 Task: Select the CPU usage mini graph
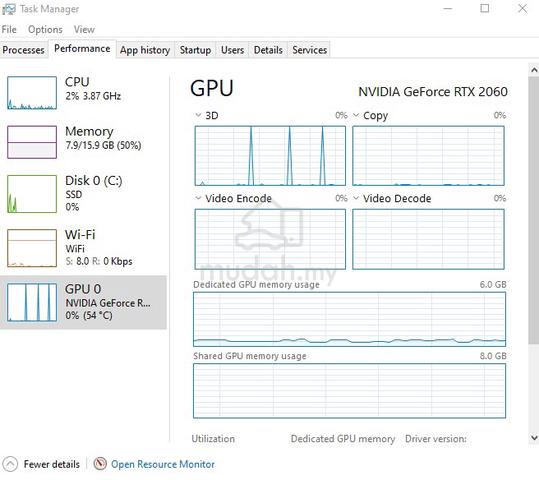pos(32,93)
